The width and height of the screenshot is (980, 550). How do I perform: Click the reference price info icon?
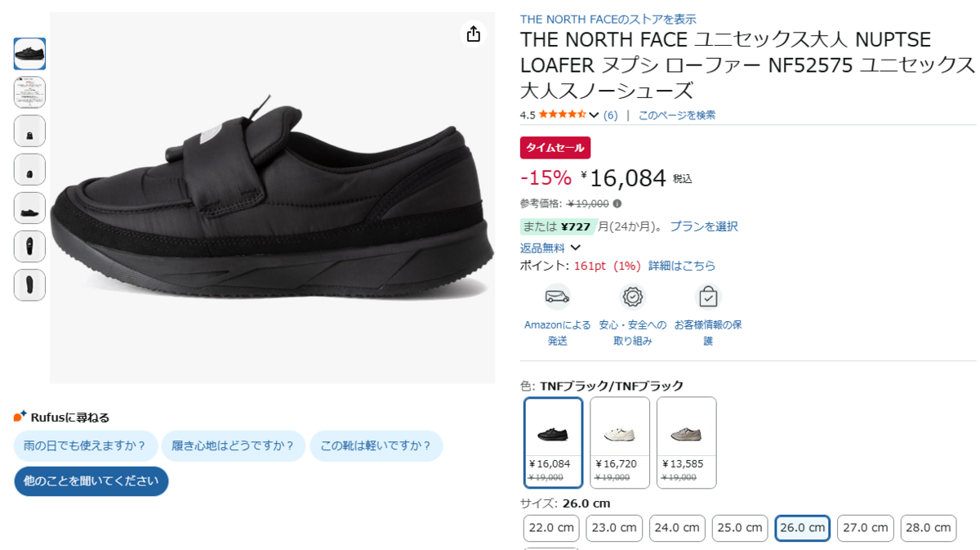coord(617,203)
